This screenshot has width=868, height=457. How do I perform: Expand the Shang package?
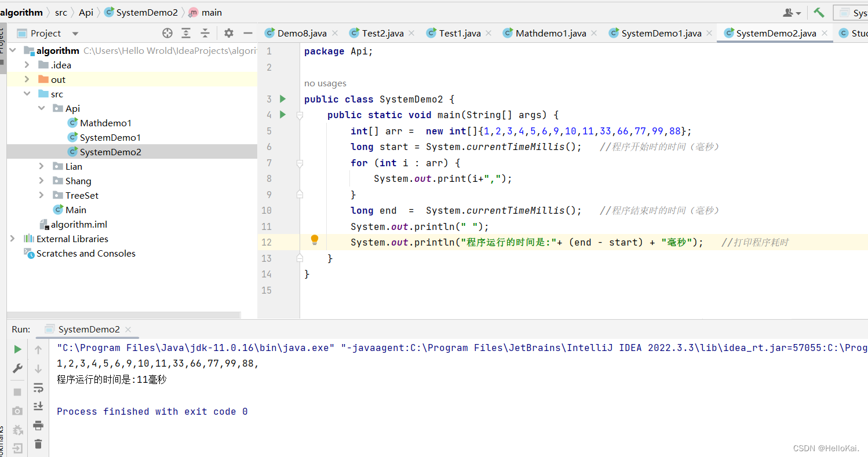pos(41,181)
